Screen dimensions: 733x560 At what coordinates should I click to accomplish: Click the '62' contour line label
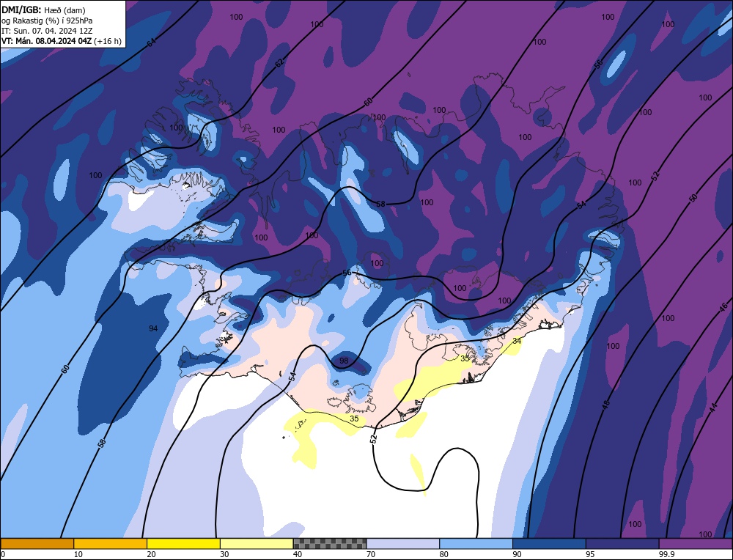[279, 62]
